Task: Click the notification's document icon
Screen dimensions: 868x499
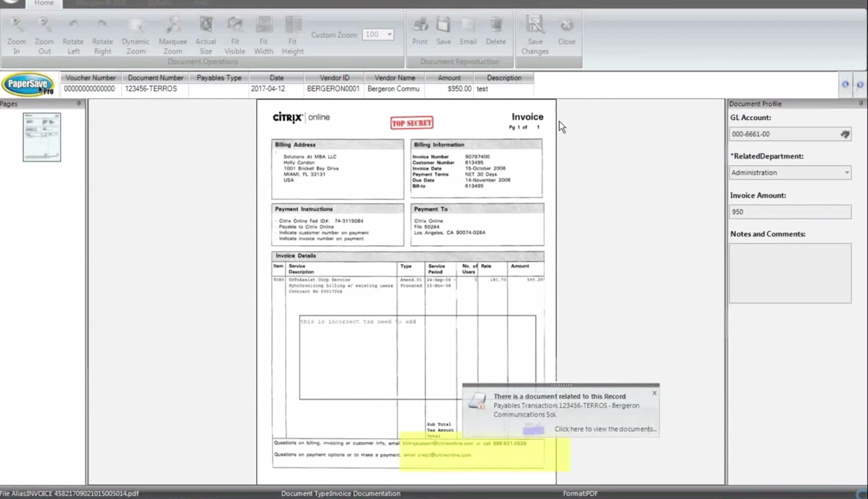Action: [477, 401]
